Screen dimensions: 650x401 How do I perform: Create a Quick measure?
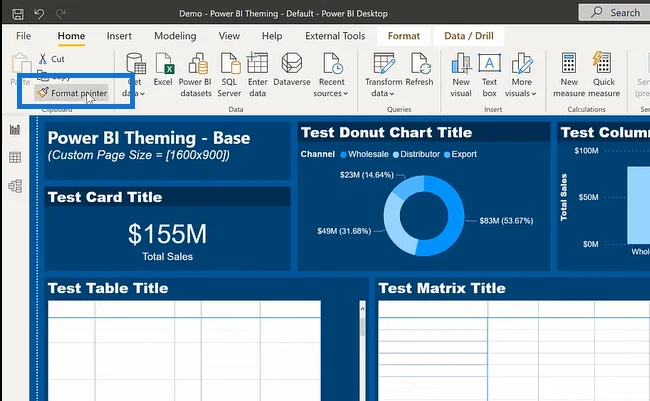point(604,75)
